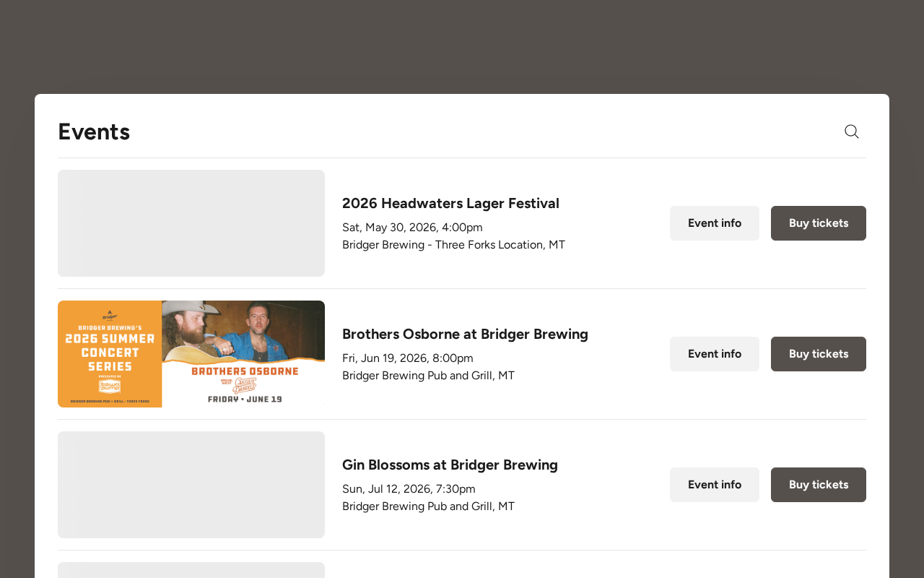This screenshot has width=924, height=578.
Task: Select the Gin Blossoms placeholder image
Action: coord(191,485)
